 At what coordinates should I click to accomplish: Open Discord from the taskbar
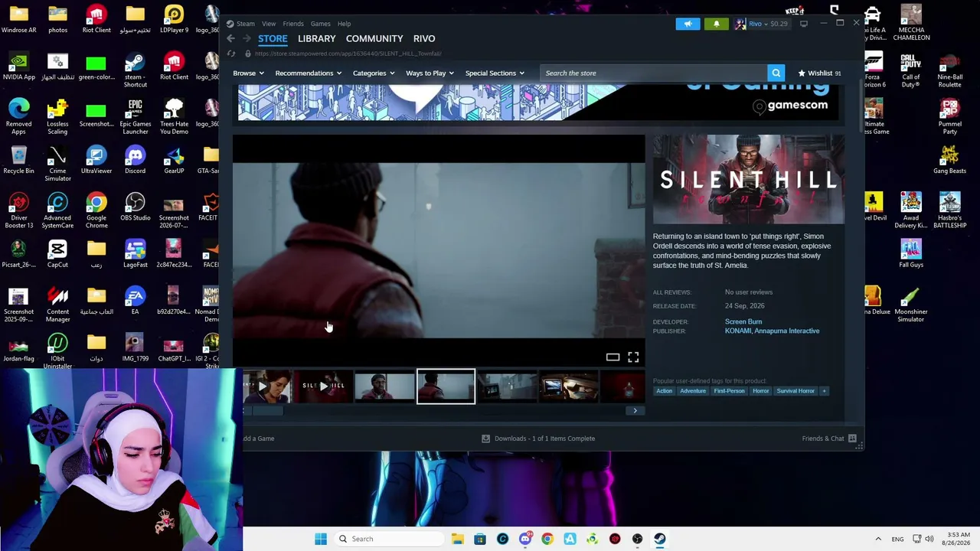click(525, 539)
